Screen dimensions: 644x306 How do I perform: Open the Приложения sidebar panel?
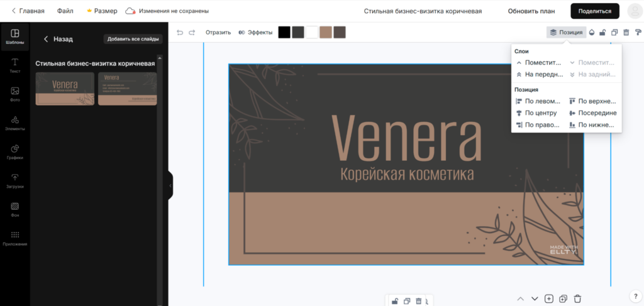[15, 238]
